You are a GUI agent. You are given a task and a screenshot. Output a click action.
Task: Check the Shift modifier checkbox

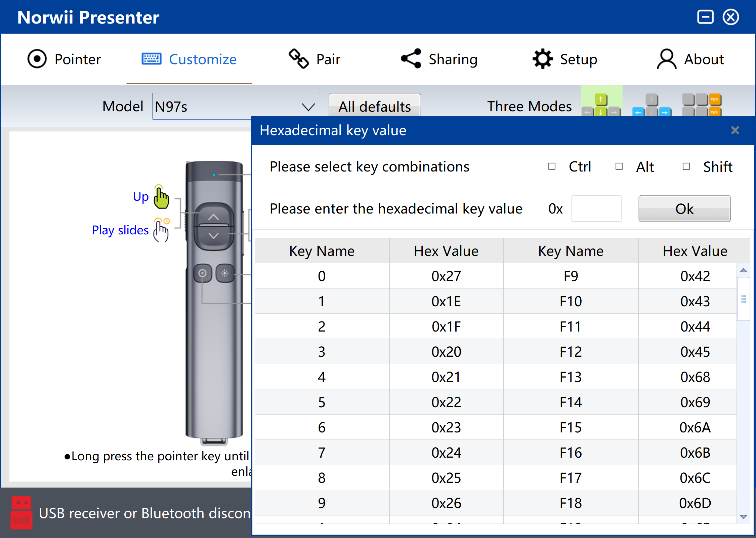coord(686,166)
